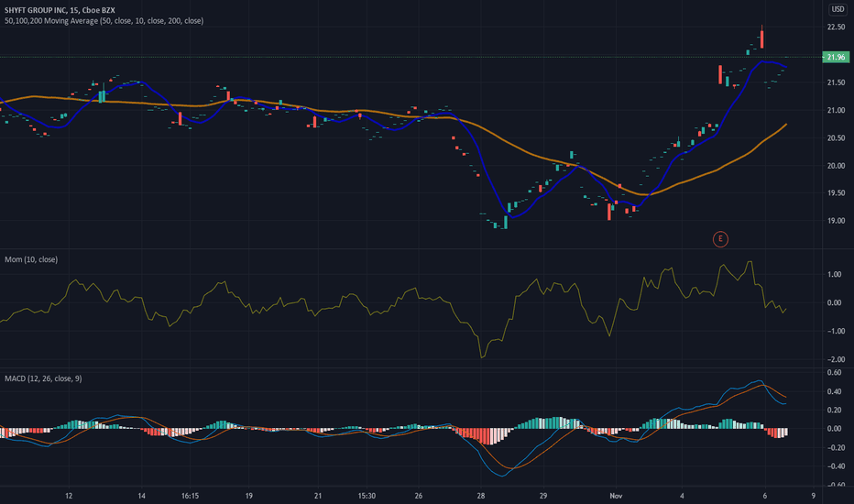This screenshot has height=504, width=854.
Task: Click the 0.60 MACD axis label
Action: coord(835,373)
